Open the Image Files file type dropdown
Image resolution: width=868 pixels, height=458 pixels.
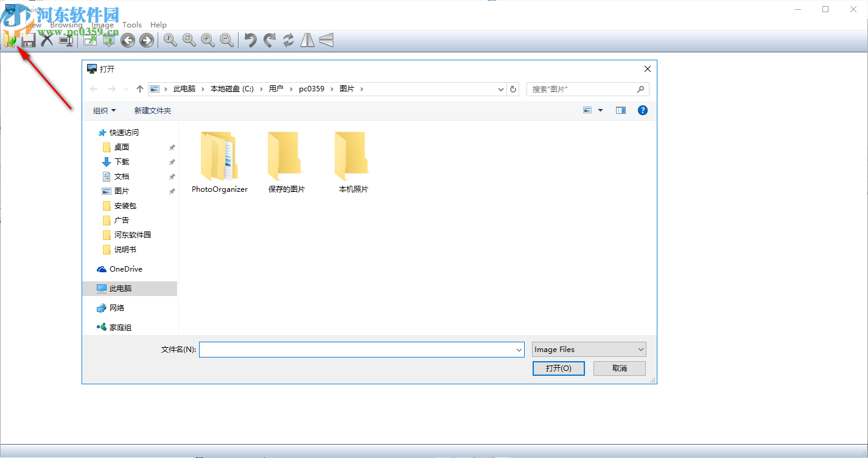pos(588,349)
